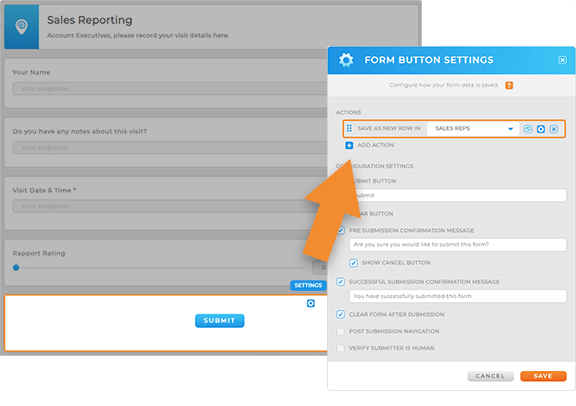Image resolution: width=576 pixels, height=406 pixels.
Task: Click the refresh icon in action row
Action: click(528, 129)
